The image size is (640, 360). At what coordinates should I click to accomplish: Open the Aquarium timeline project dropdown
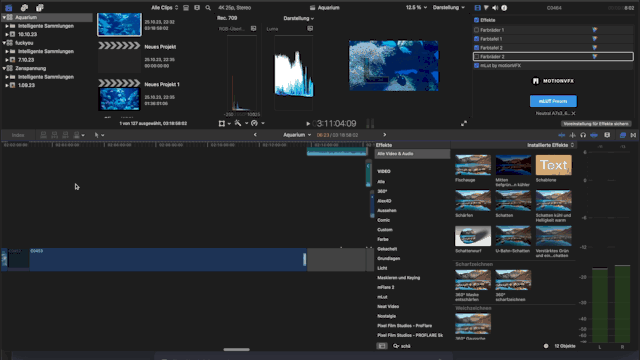[x=297, y=135]
